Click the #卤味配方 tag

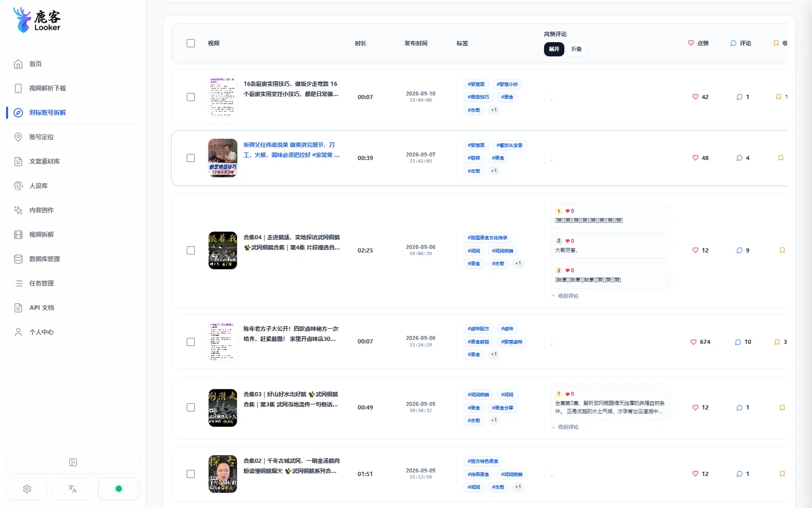(478, 329)
